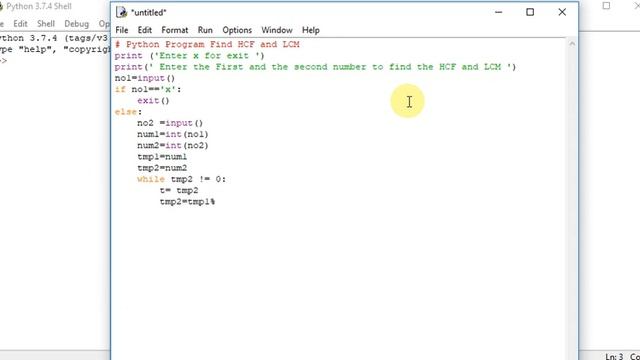Click the line 'no2 =input()'

tap(170, 123)
